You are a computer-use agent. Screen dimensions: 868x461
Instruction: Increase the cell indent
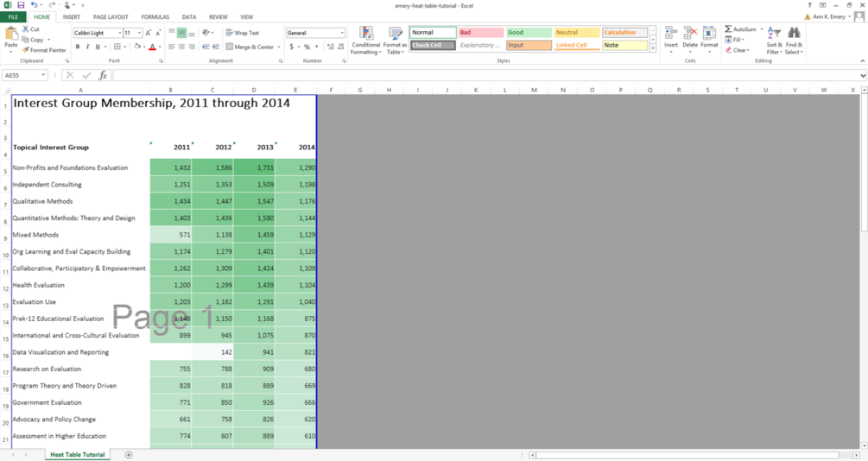click(216, 47)
